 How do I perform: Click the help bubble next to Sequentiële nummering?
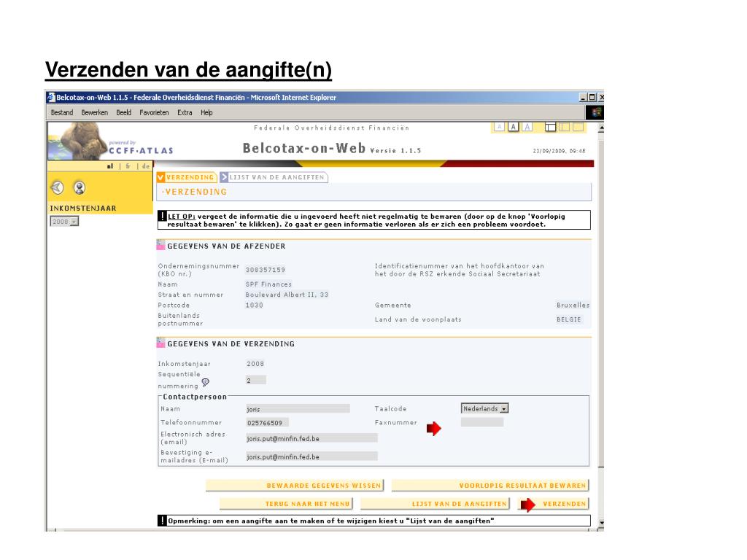(x=205, y=382)
